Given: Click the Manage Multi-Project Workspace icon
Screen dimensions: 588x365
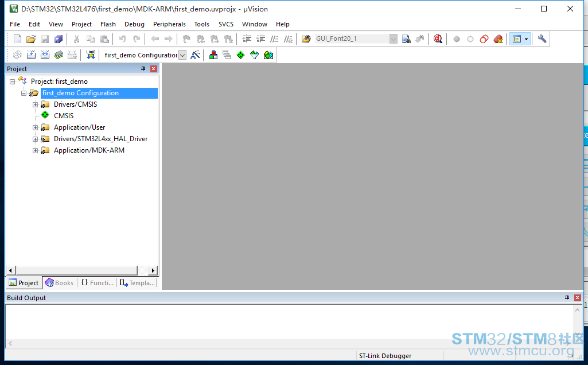Looking at the screenshot, I should coord(227,55).
